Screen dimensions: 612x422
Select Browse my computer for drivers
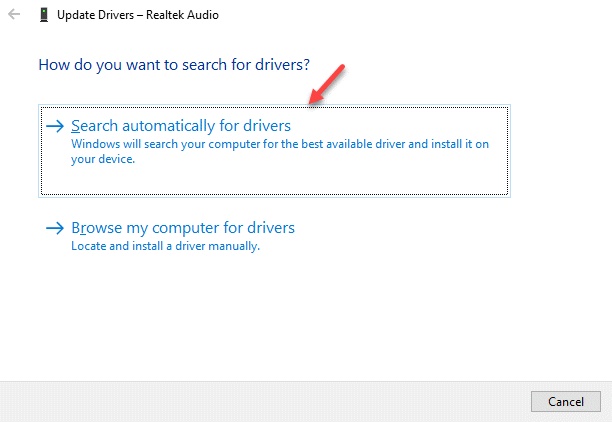pyautogui.click(x=183, y=228)
